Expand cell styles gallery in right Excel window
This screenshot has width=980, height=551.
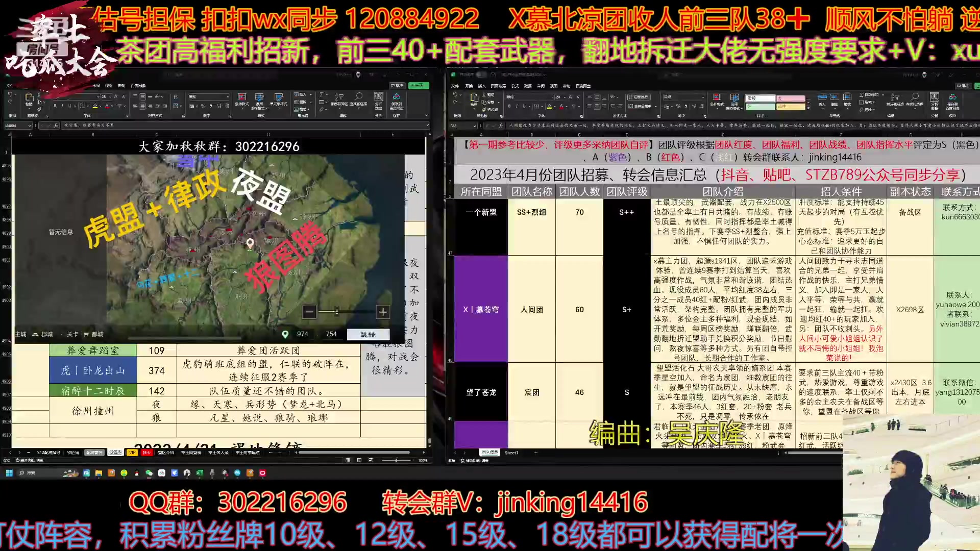pyautogui.click(x=808, y=108)
